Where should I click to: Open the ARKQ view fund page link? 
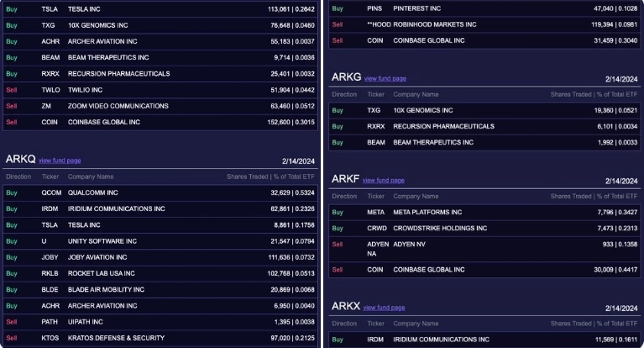[x=60, y=160]
